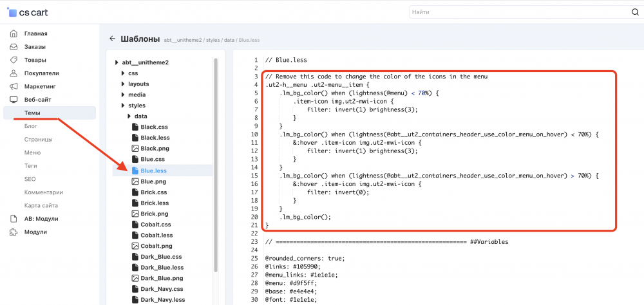Click the back arrow beside Шаблоны
The height and width of the screenshot is (305, 644).
[x=112, y=39]
